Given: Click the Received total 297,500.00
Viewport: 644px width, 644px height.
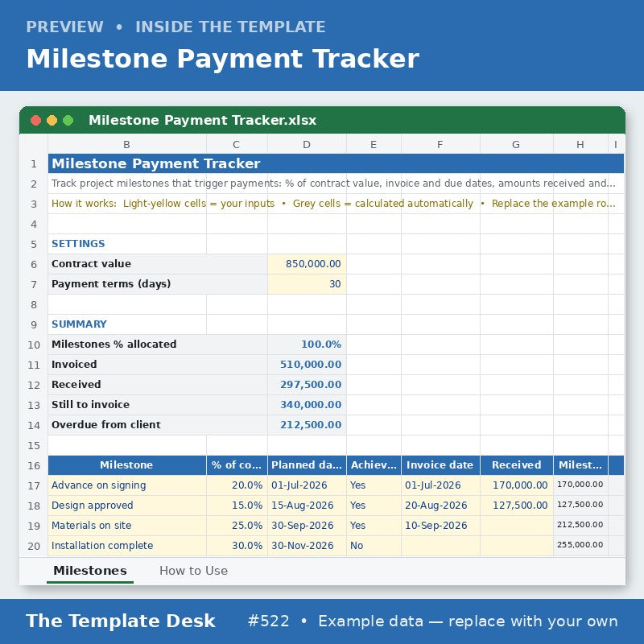Looking at the screenshot, I should pyautogui.click(x=307, y=385).
